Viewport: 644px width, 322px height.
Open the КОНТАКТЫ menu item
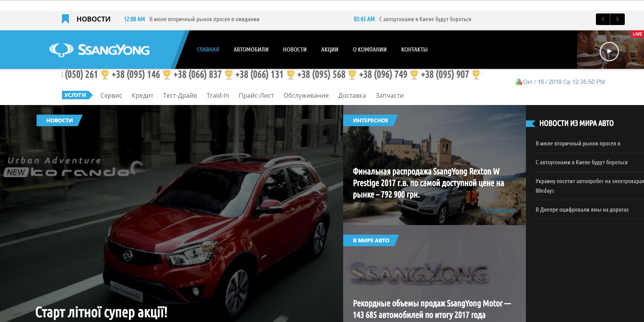[414, 50]
